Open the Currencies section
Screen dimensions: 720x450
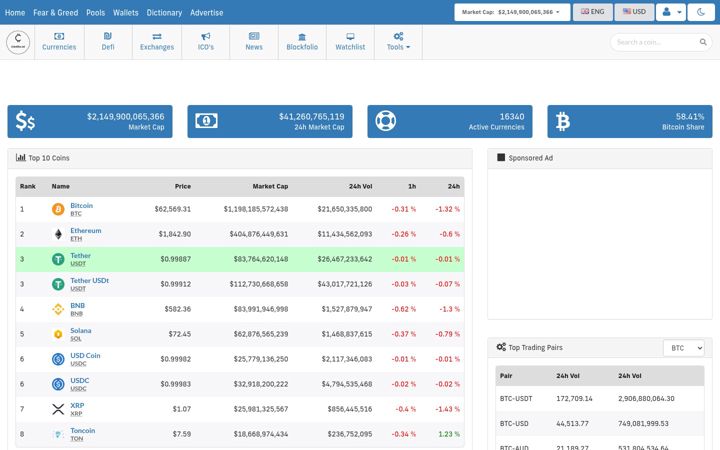[x=59, y=42]
